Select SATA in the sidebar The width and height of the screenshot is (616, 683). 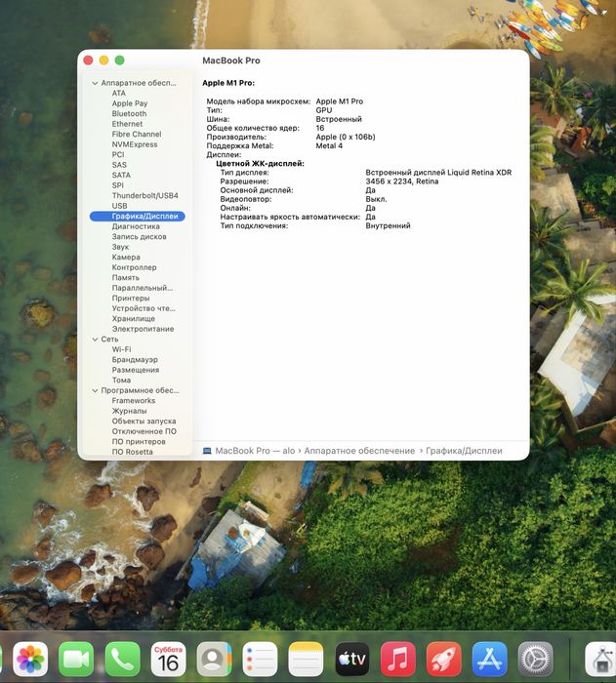(121, 175)
